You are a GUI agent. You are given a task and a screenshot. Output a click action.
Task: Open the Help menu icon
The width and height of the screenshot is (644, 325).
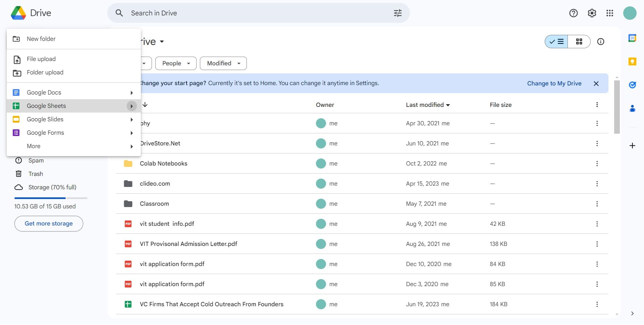click(573, 13)
